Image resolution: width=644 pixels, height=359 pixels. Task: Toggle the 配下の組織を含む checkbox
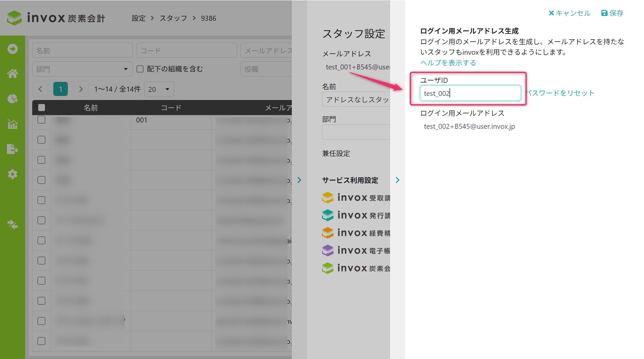(x=140, y=69)
